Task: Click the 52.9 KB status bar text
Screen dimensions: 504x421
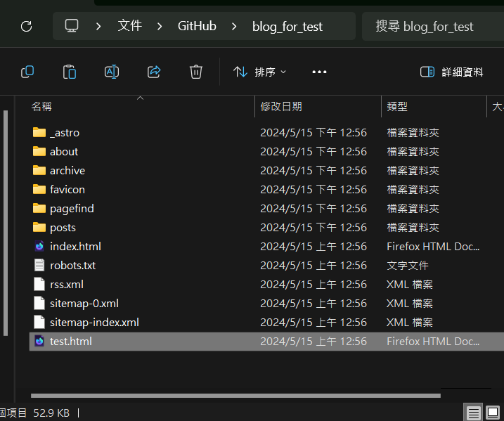Action: (51, 413)
